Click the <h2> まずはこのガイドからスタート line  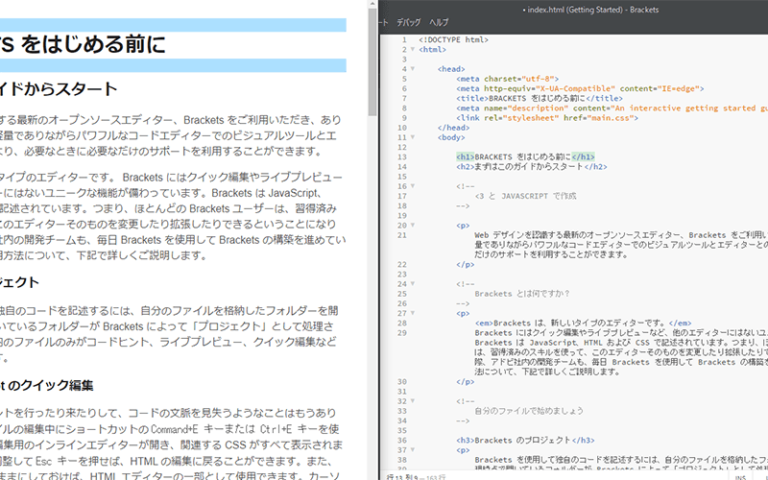pos(531,167)
